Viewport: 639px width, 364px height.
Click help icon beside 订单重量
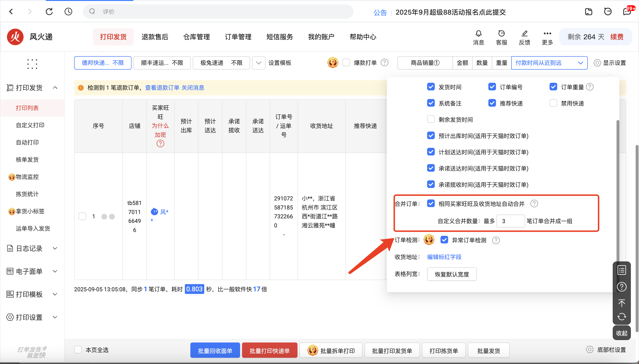tap(590, 87)
